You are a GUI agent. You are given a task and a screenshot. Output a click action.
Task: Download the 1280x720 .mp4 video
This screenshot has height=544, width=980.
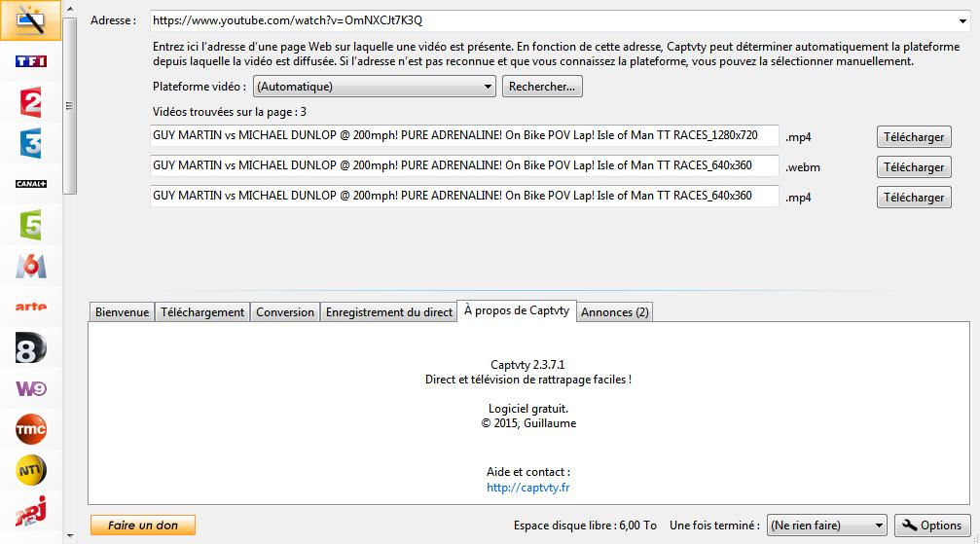[x=914, y=137]
